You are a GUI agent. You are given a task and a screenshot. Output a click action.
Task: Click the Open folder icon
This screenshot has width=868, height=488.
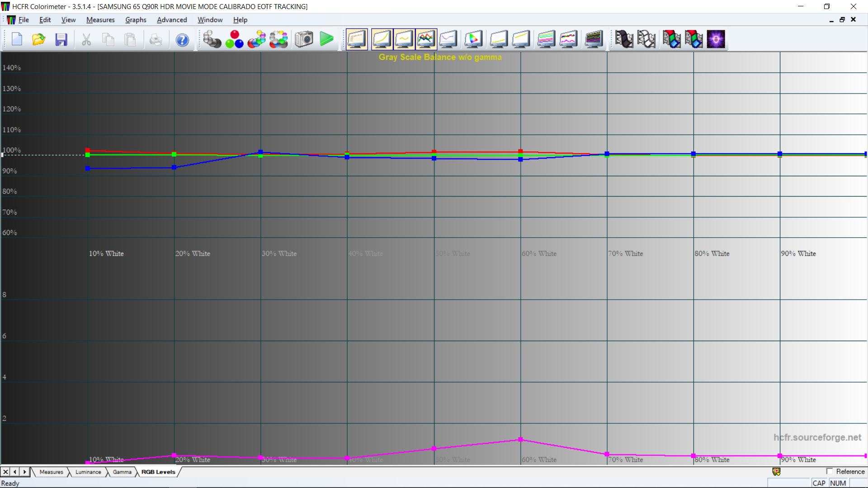pyautogui.click(x=39, y=40)
